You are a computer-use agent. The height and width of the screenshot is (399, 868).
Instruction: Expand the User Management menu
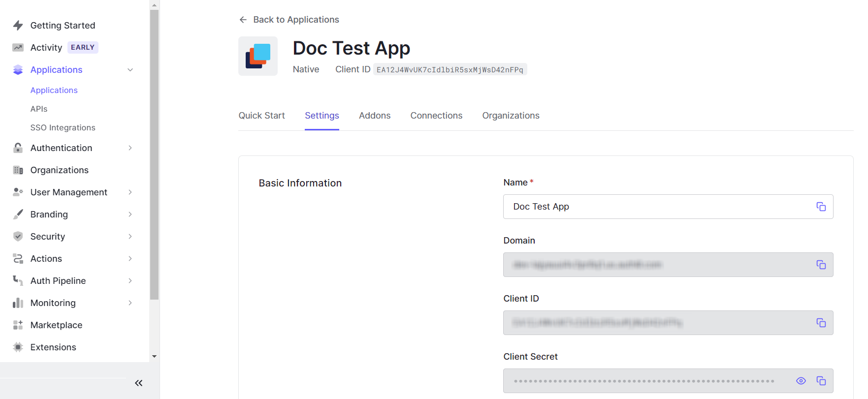coord(130,192)
